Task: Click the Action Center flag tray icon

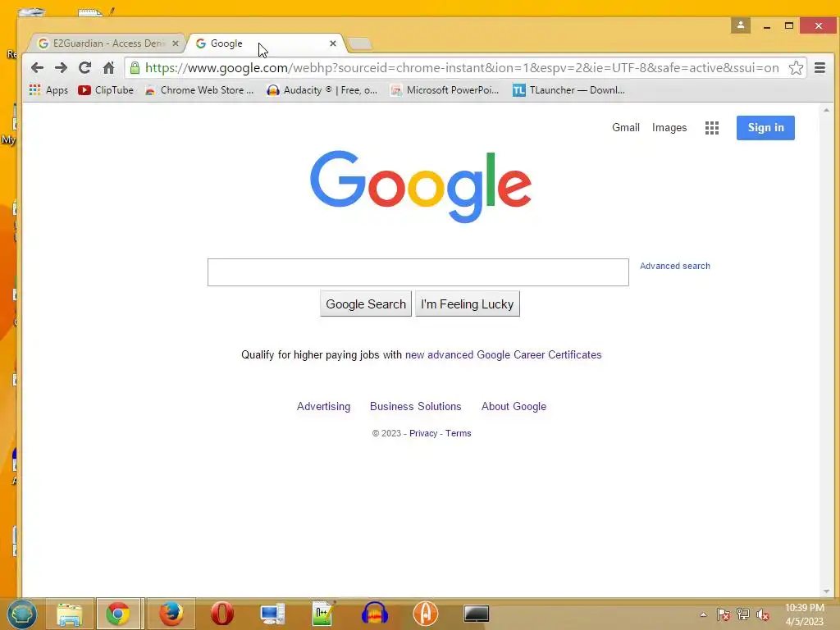Action: coord(724,614)
